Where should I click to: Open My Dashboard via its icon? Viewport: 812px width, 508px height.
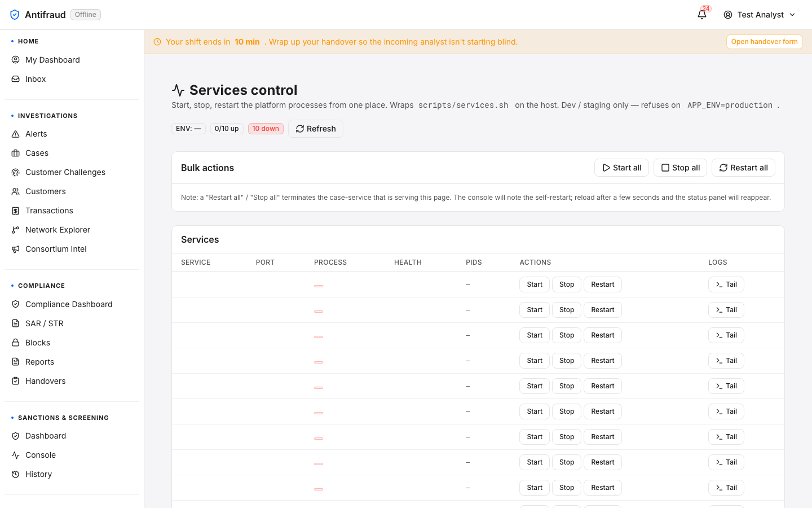(x=16, y=60)
